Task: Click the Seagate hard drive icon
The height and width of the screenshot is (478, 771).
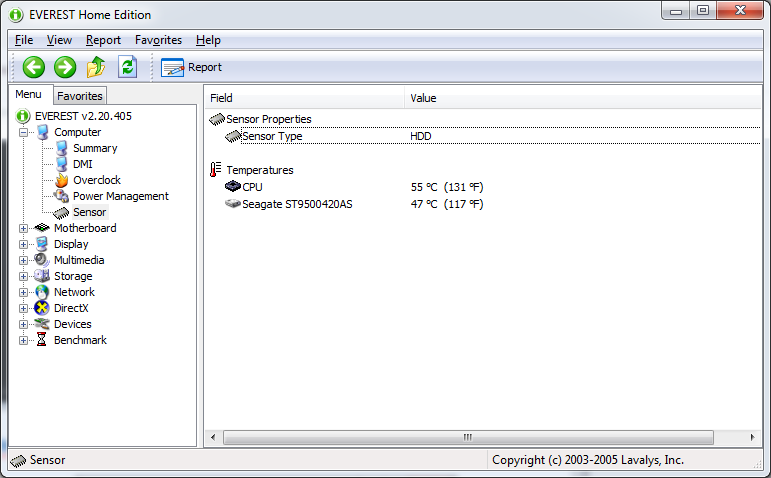Action: click(233, 204)
